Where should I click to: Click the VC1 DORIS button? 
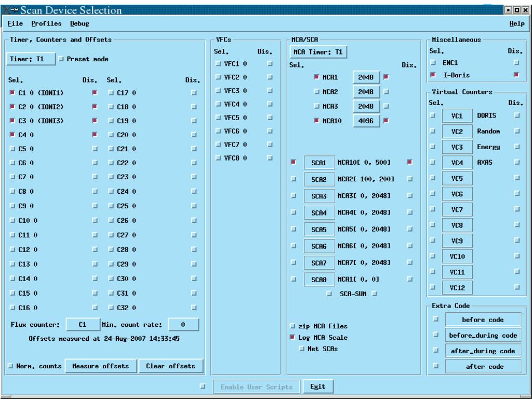(x=457, y=116)
